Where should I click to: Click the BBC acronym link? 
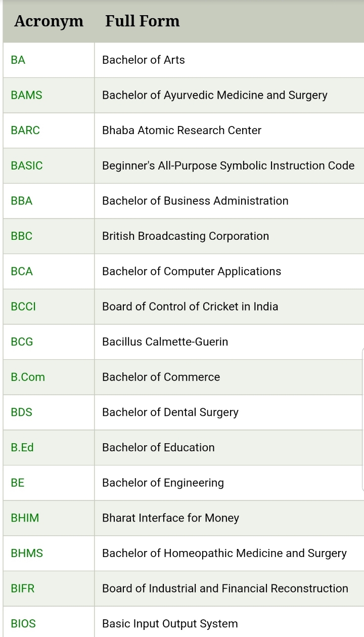tap(22, 236)
